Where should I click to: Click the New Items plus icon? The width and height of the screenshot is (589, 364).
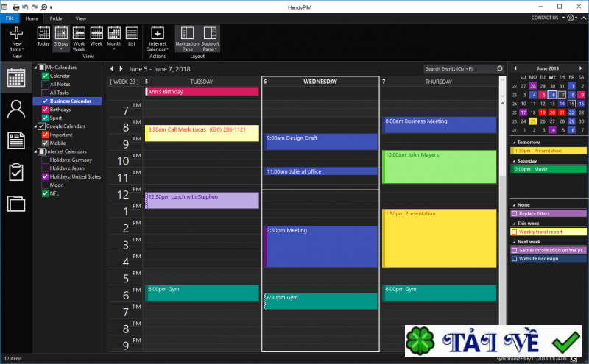pos(16,33)
